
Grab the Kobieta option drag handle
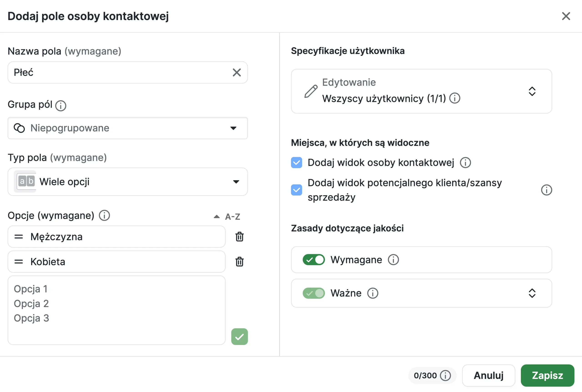(19, 262)
